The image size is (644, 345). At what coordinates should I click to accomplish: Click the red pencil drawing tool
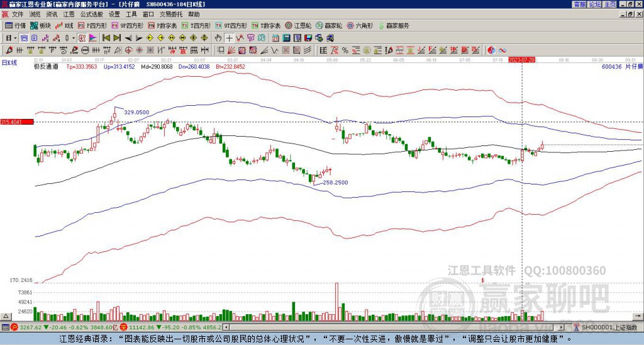point(9,50)
